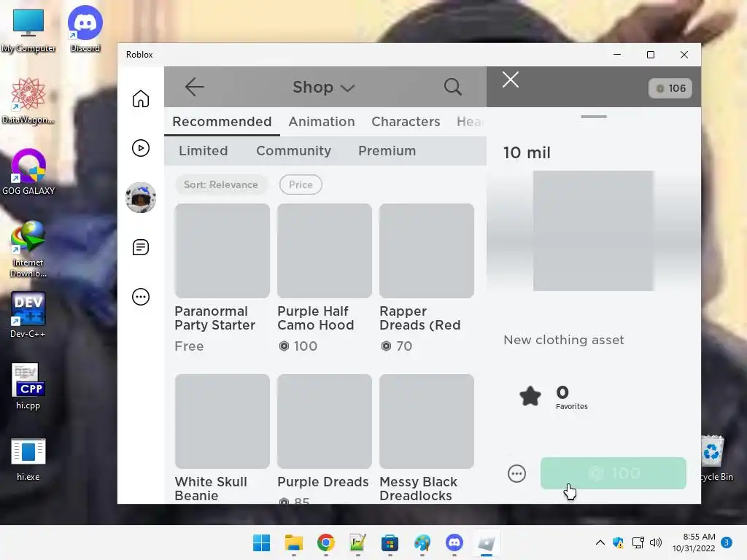747x560 pixels.
Task: Open Purple Half Camo Hood item thumbnail
Action: [325, 251]
